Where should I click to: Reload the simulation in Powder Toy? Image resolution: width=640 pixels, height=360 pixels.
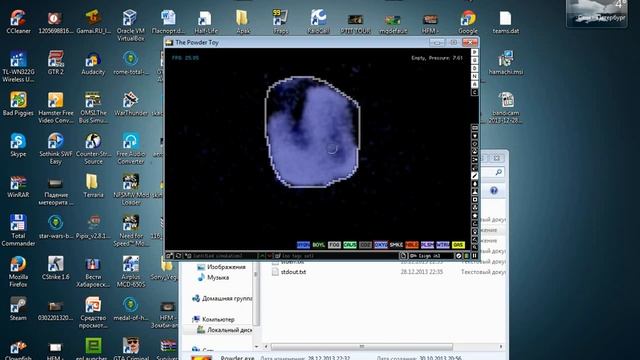pyautogui.click(x=178, y=256)
